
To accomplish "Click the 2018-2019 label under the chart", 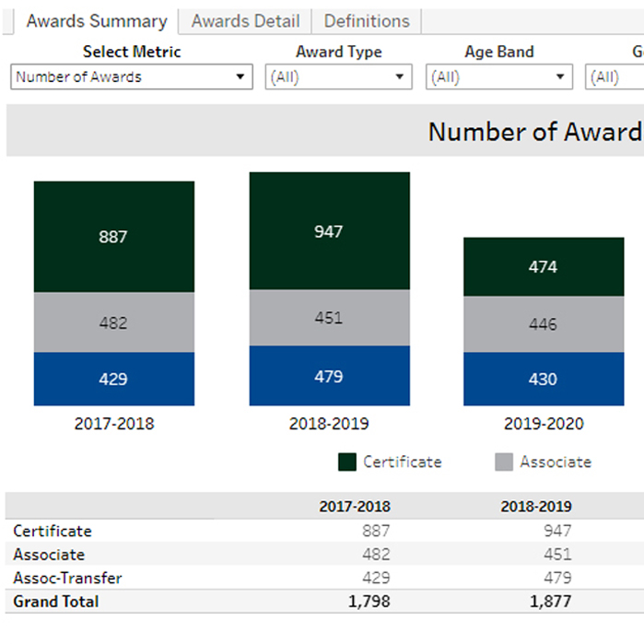I will point(329,424).
